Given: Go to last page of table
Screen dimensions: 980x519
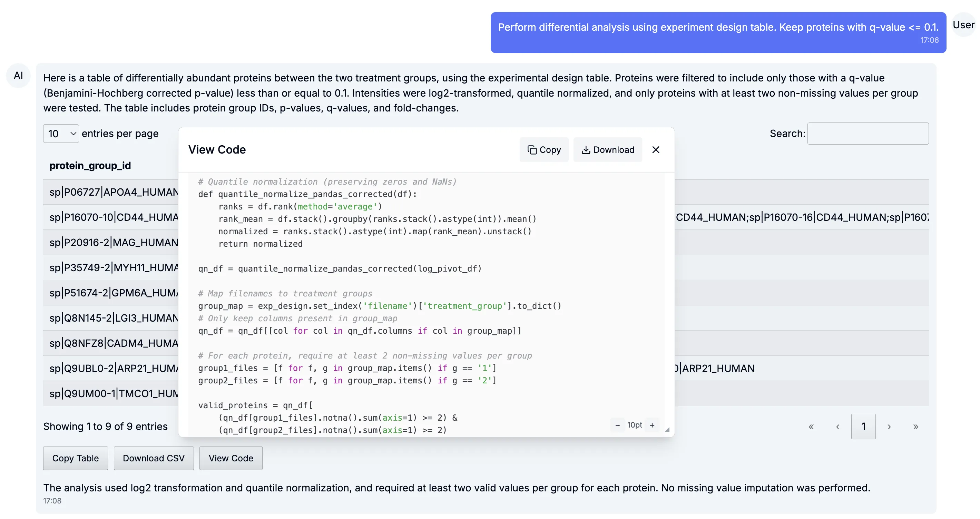Looking at the screenshot, I should tap(916, 427).
